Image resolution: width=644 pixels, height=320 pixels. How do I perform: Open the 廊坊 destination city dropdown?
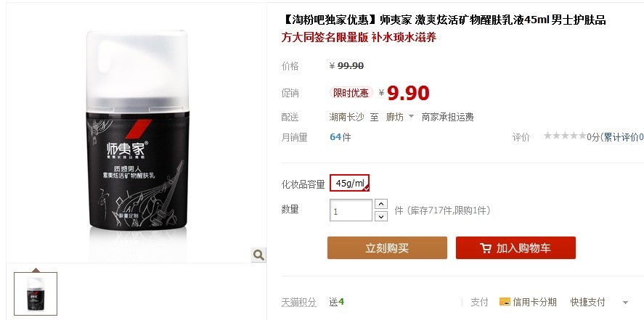click(x=401, y=117)
